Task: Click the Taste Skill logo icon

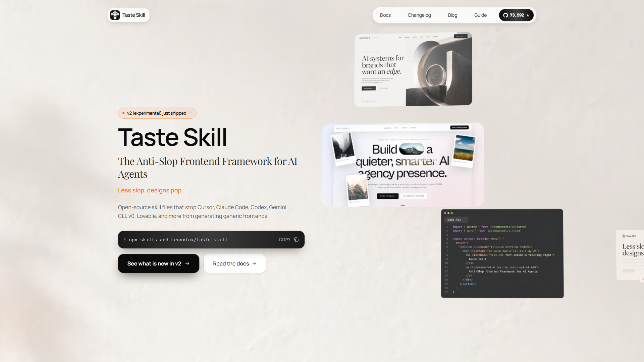Action: (x=115, y=15)
